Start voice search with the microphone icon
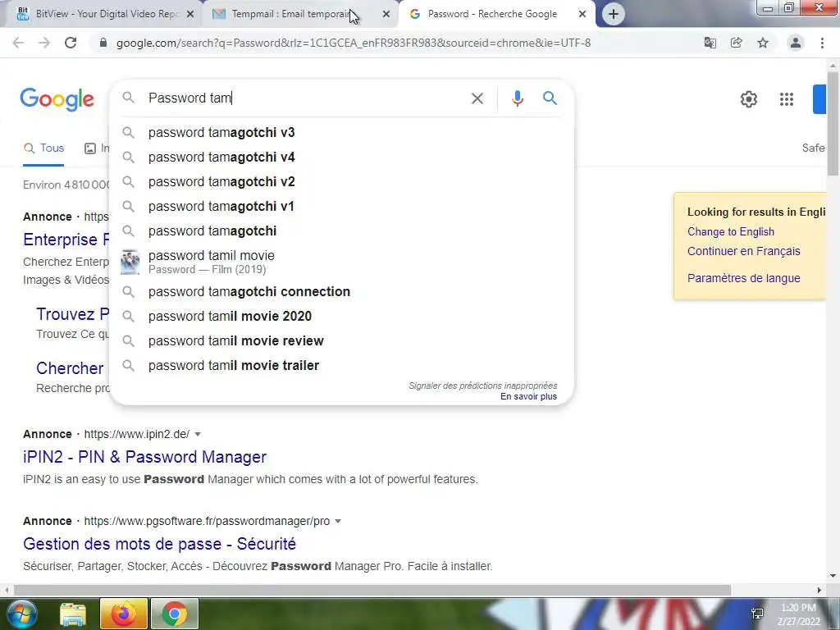 tap(517, 98)
